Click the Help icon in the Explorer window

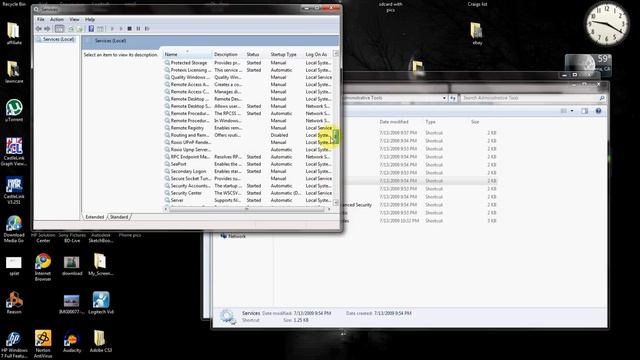pos(598,111)
